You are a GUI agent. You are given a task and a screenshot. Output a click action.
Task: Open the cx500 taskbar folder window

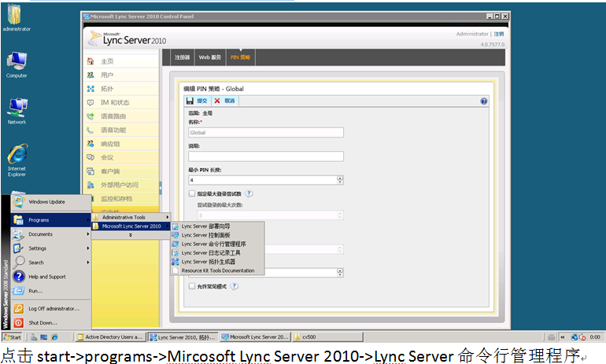pos(327,337)
